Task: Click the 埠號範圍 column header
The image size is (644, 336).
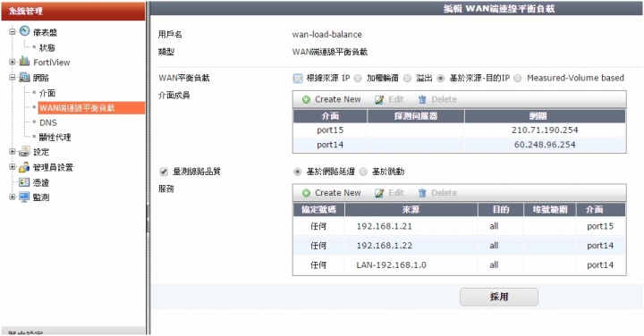Action: tap(549, 210)
